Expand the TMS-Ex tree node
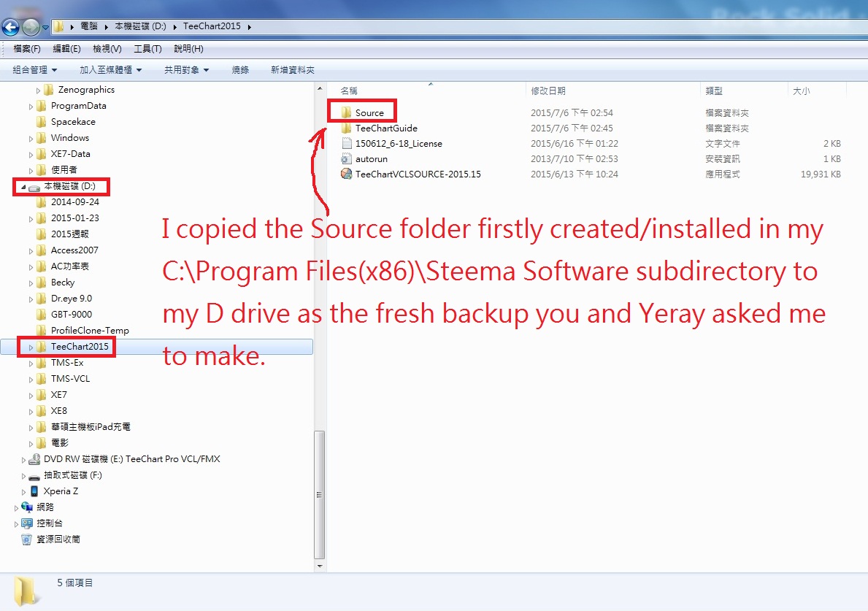 [31, 364]
